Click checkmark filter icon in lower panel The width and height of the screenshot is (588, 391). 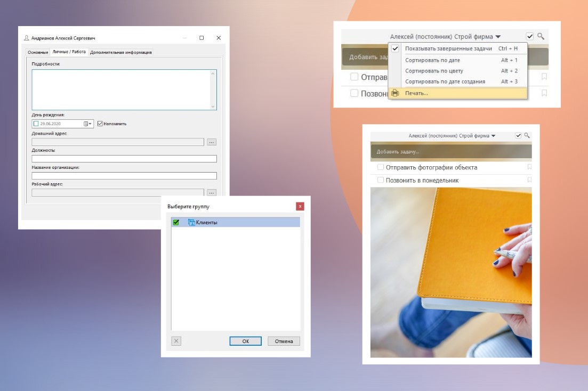pos(518,135)
